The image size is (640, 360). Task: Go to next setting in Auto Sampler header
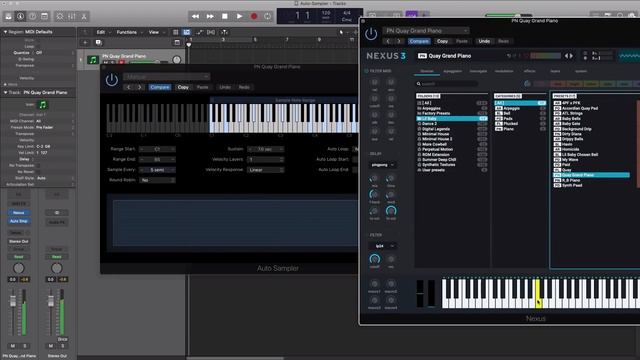(x=140, y=87)
